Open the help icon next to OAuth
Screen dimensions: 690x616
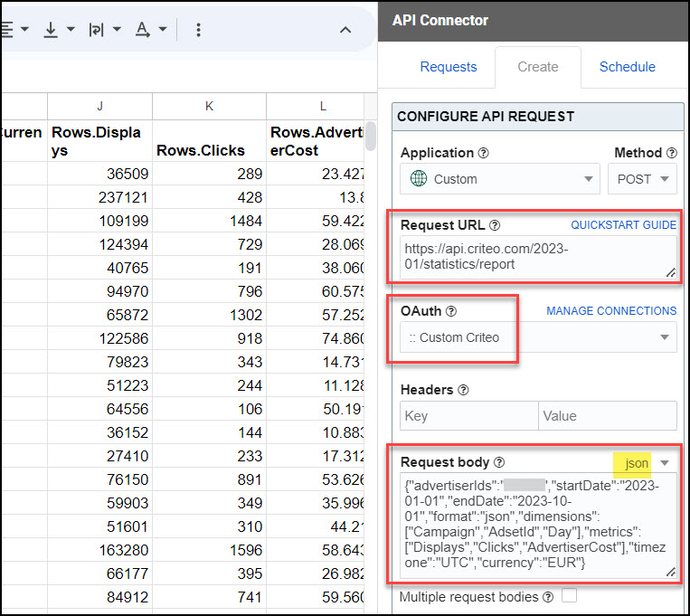(x=451, y=311)
